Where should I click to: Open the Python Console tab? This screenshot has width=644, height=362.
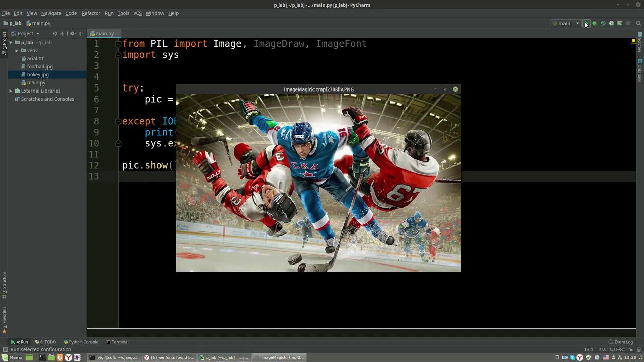pos(81,342)
